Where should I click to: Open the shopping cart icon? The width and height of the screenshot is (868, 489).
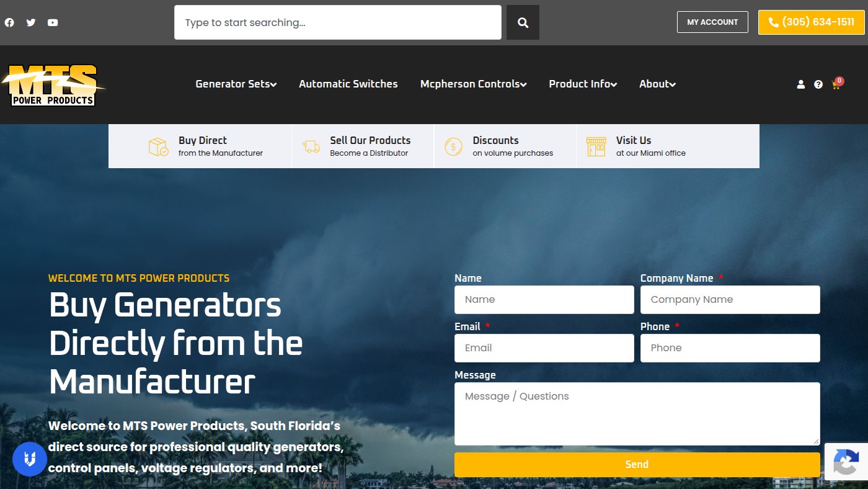click(836, 84)
